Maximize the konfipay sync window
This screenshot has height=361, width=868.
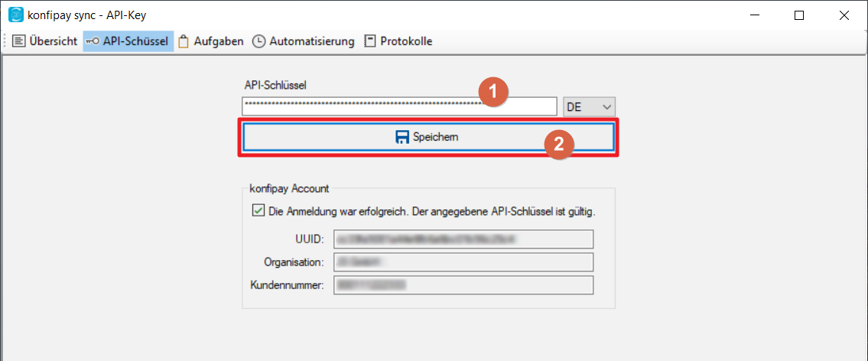point(799,15)
